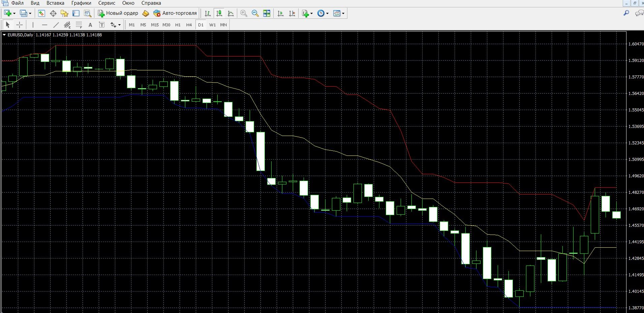Open the Графики menu
Viewport: 644px width, 313px height.
(81, 3)
